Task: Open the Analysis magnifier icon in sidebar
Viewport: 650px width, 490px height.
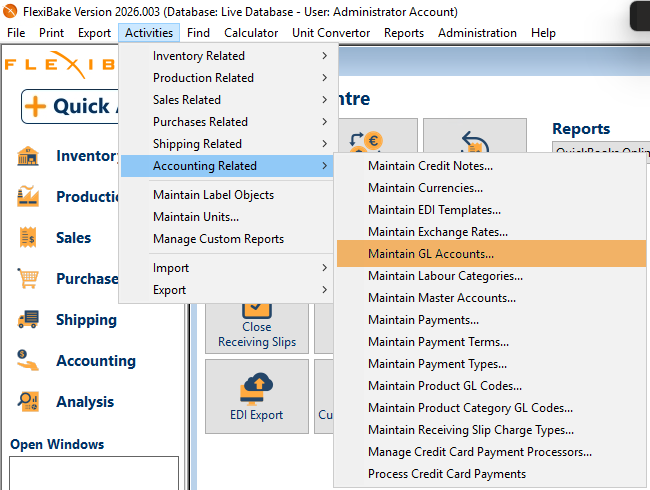Action: [28, 401]
